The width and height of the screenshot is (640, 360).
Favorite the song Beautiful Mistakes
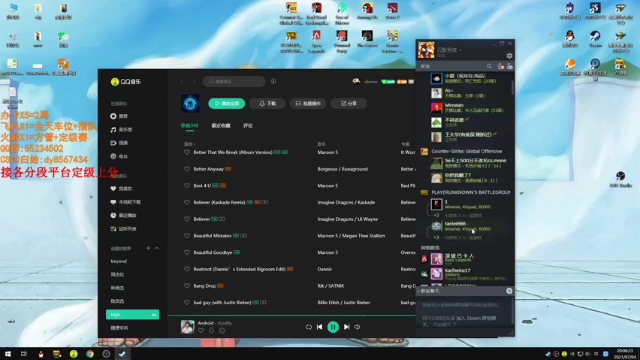point(187,236)
